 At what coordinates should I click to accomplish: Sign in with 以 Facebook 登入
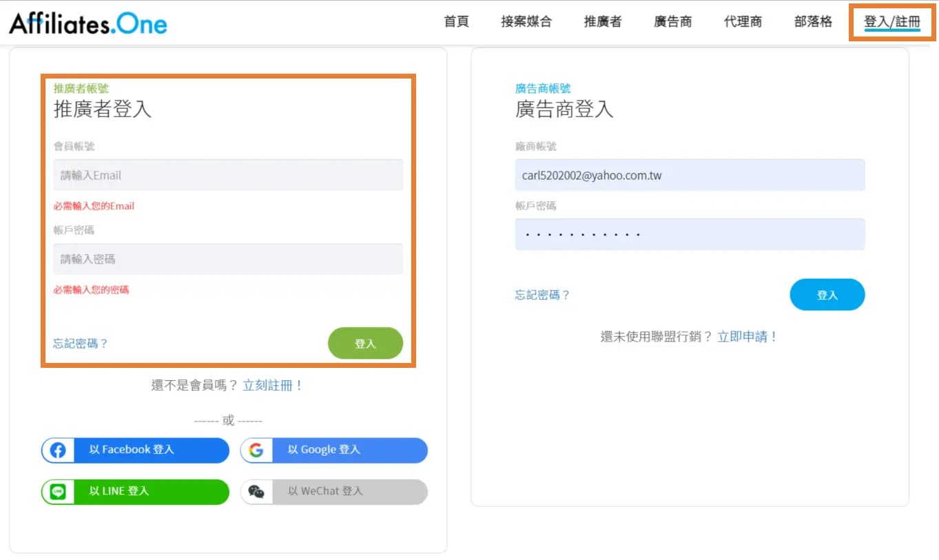pos(135,450)
